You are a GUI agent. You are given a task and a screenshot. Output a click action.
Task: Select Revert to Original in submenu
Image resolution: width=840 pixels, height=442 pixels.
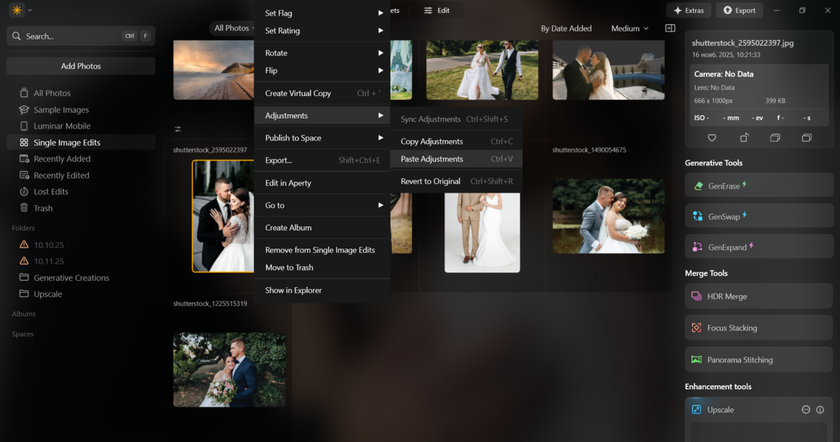tap(456, 181)
